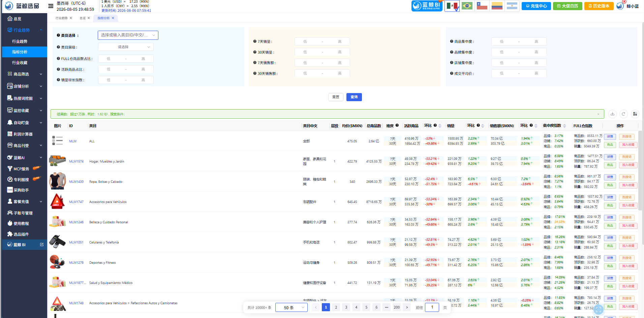This screenshot has width=644, height=318.
Task: Open the 充值中心 button
Action: (536, 6)
